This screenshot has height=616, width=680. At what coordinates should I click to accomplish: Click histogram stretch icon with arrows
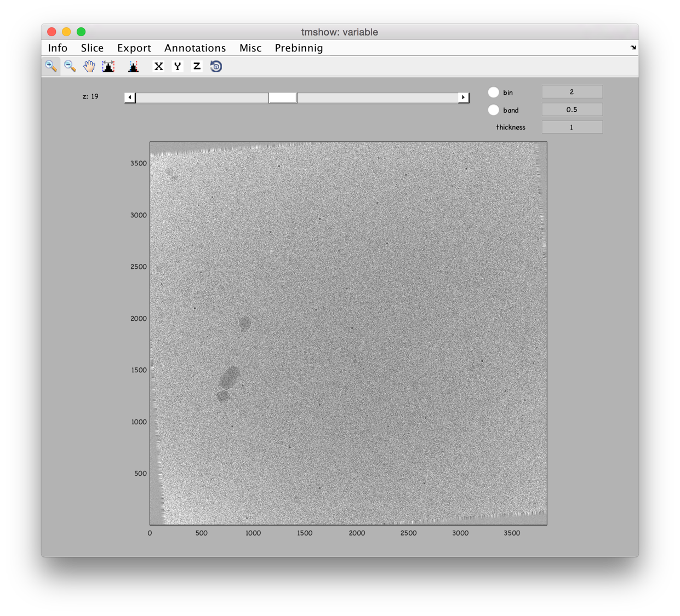click(108, 66)
